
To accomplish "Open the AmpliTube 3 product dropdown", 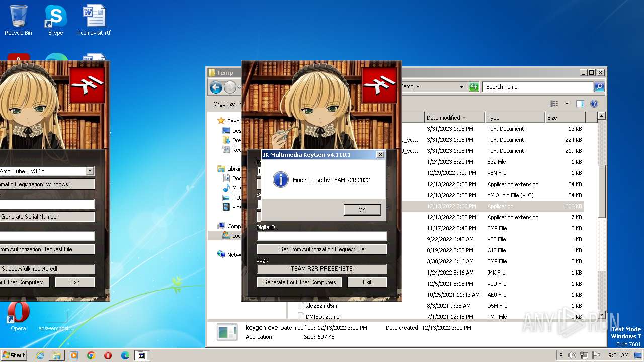I will [x=90, y=171].
